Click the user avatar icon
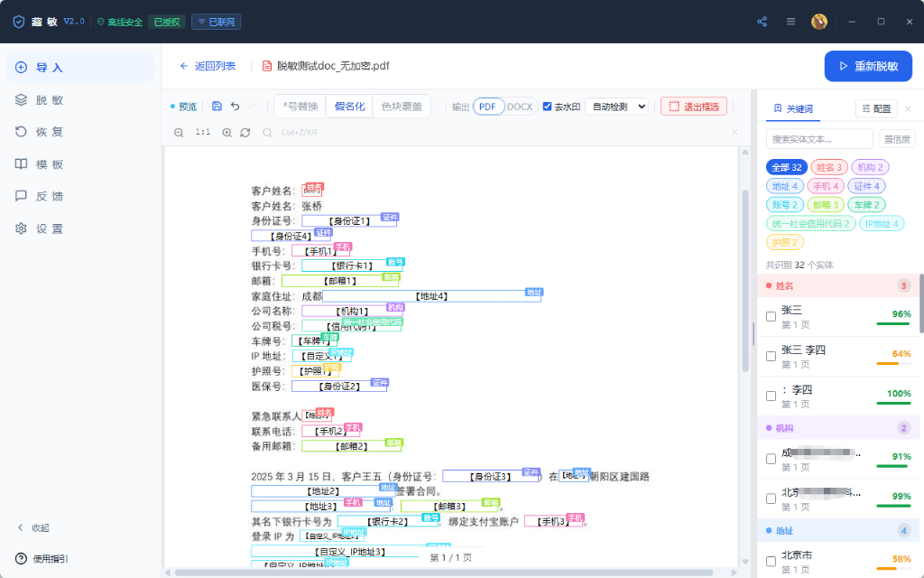This screenshot has height=578, width=924. 819,22
